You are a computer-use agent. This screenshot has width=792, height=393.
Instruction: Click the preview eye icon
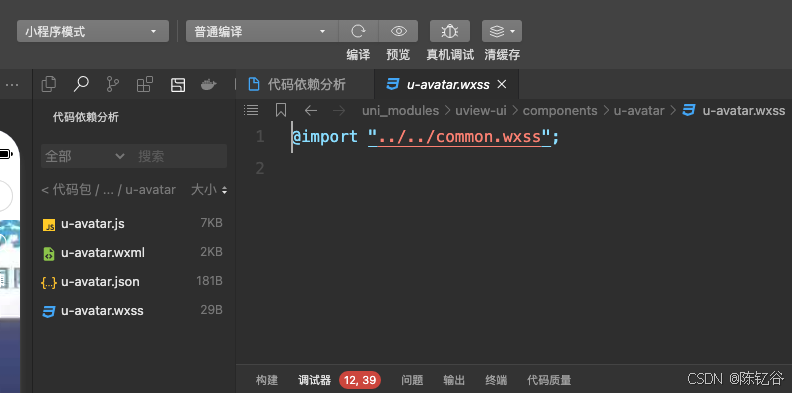coord(399,31)
